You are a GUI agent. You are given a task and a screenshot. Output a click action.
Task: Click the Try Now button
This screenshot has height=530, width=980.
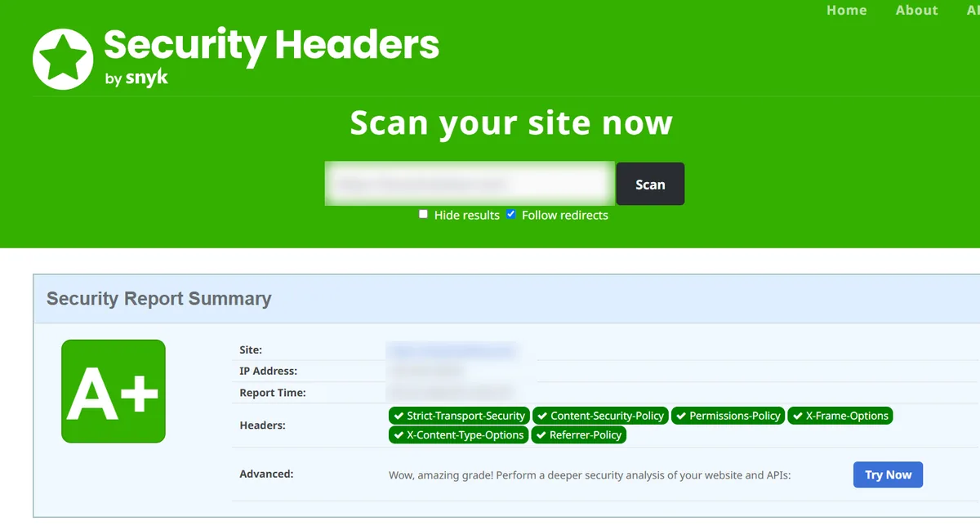[888, 474]
